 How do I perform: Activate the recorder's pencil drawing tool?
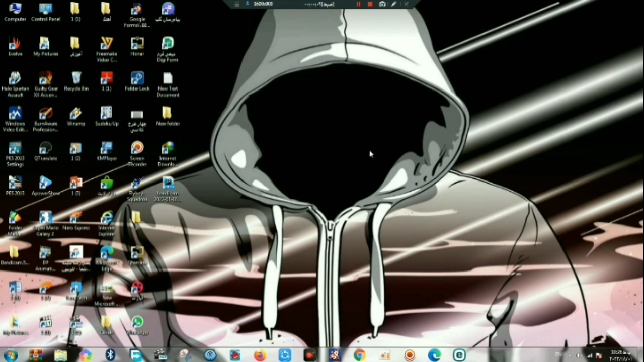coord(394,4)
